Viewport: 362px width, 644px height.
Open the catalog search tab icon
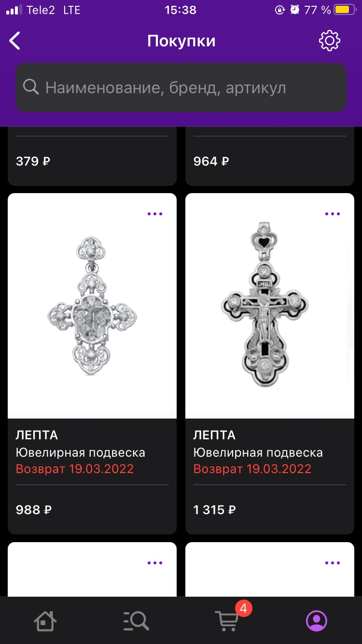pyautogui.click(x=136, y=621)
